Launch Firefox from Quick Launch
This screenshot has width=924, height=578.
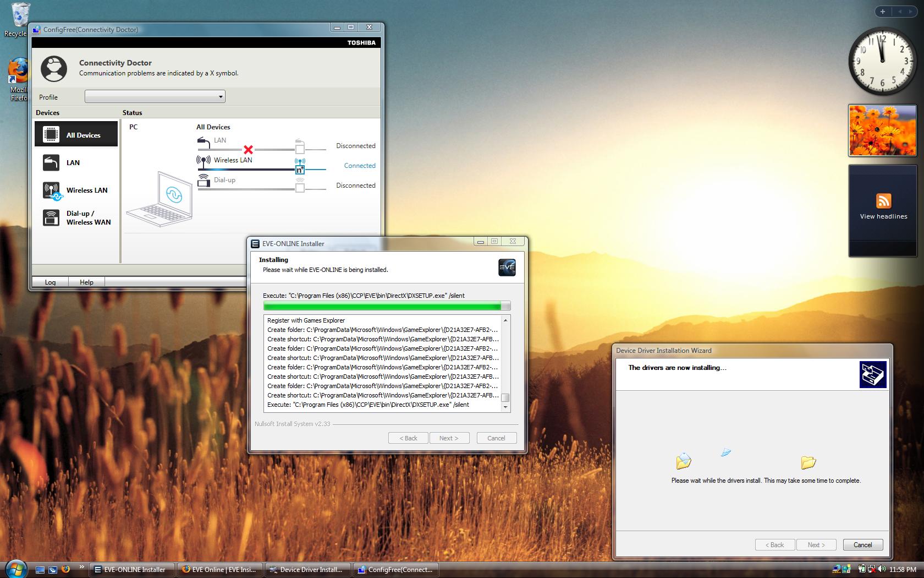[x=65, y=569]
